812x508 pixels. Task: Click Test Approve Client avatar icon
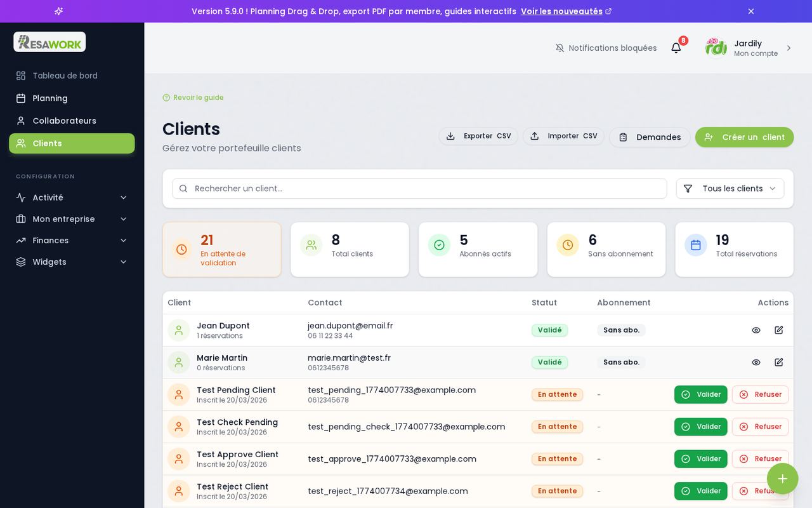click(x=179, y=459)
